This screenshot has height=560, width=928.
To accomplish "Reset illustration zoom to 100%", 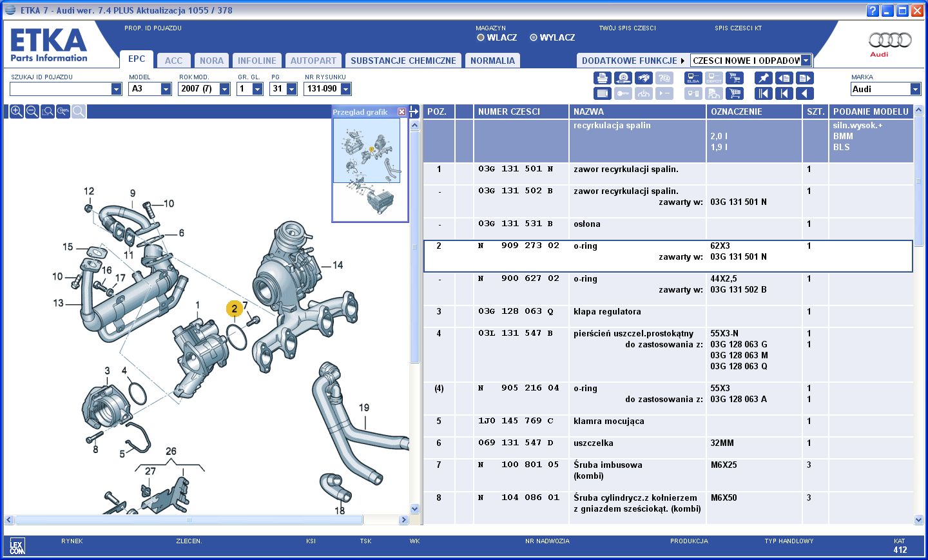I will [x=63, y=111].
